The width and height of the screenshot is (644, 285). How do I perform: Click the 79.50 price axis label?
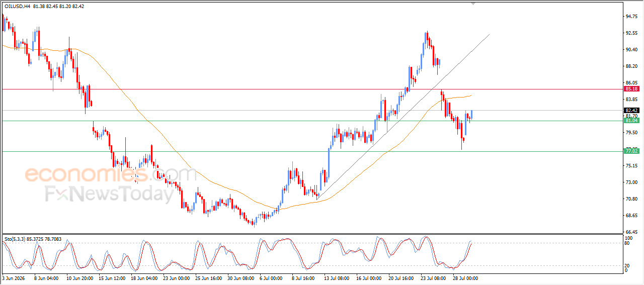(x=631, y=132)
